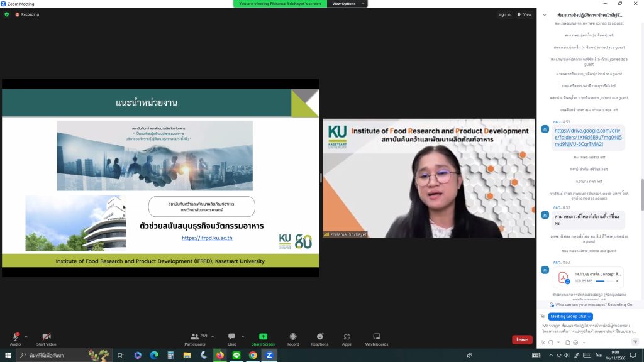
Task: Click the red Leave button
Action: 522,339
